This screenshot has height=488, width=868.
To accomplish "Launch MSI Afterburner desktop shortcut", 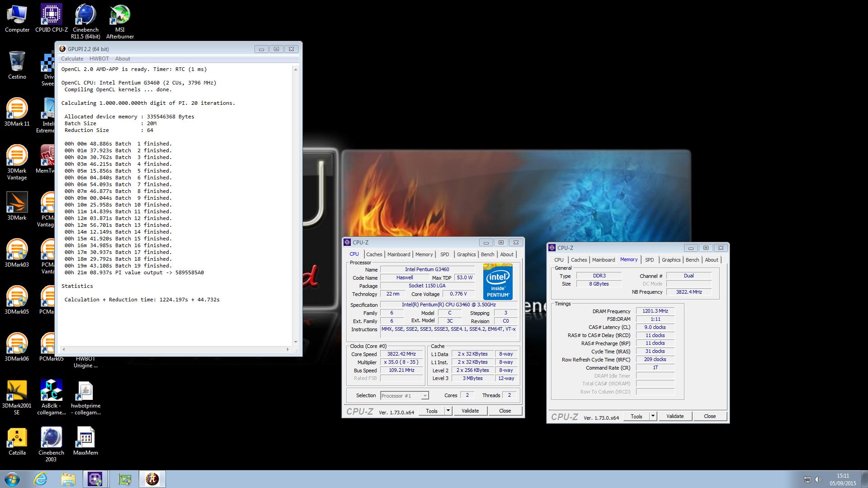I will [x=120, y=22].
